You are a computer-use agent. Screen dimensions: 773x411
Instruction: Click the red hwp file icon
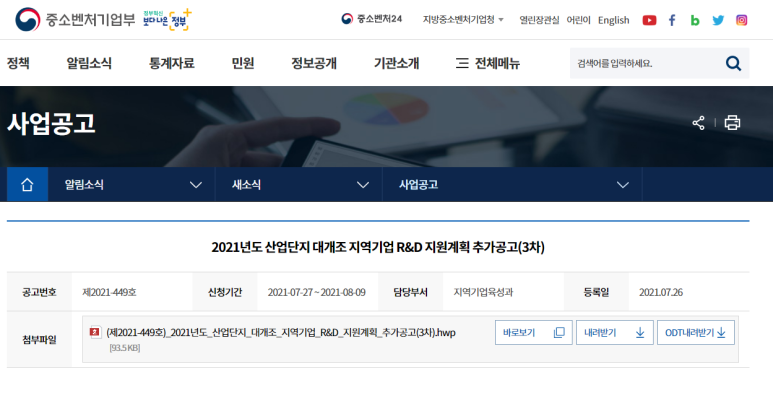click(x=95, y=332)
